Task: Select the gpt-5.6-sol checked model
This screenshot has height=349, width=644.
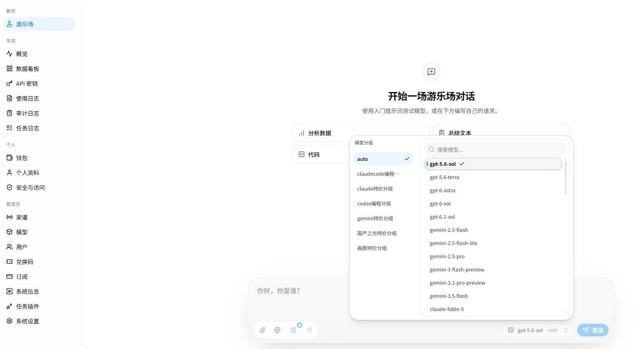Action: (493, 164)
